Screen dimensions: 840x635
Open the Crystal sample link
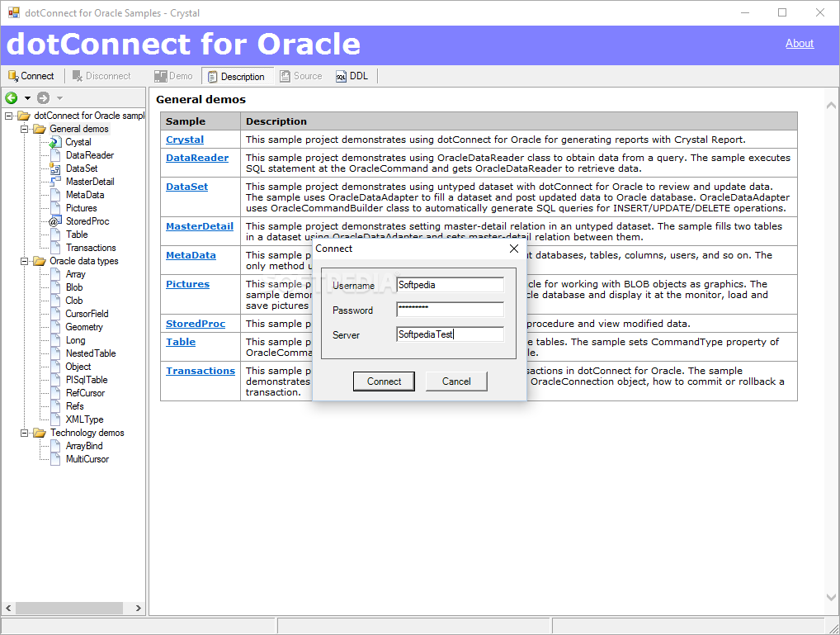coord(185,140)
